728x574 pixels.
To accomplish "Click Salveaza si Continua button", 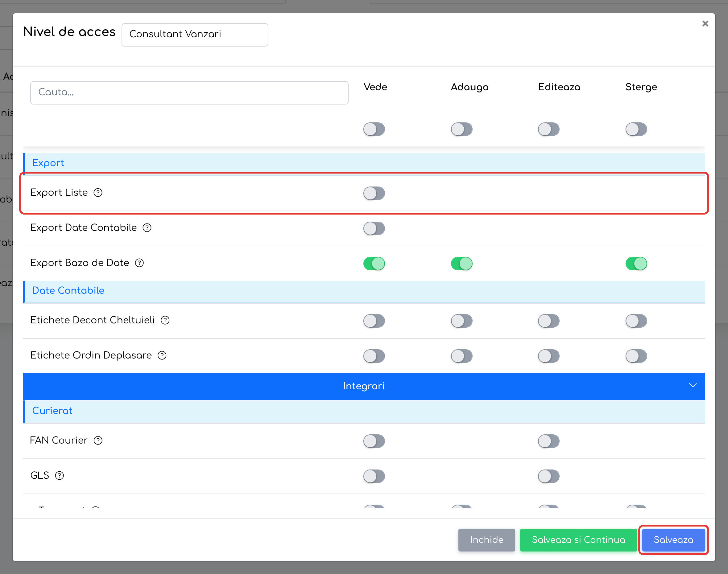I will tap(578, 540).
